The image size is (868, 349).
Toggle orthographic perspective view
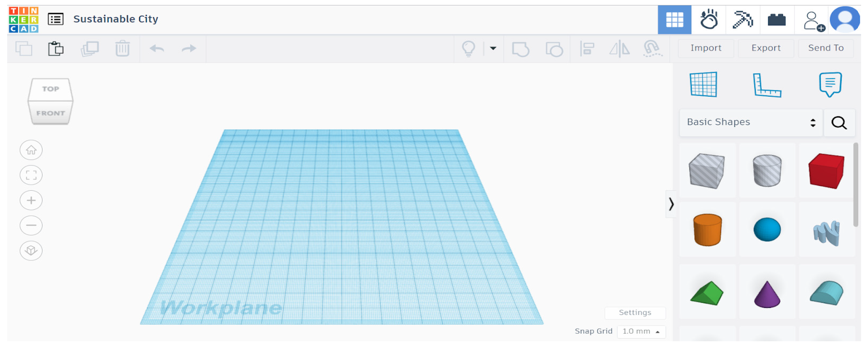point(31,251)
